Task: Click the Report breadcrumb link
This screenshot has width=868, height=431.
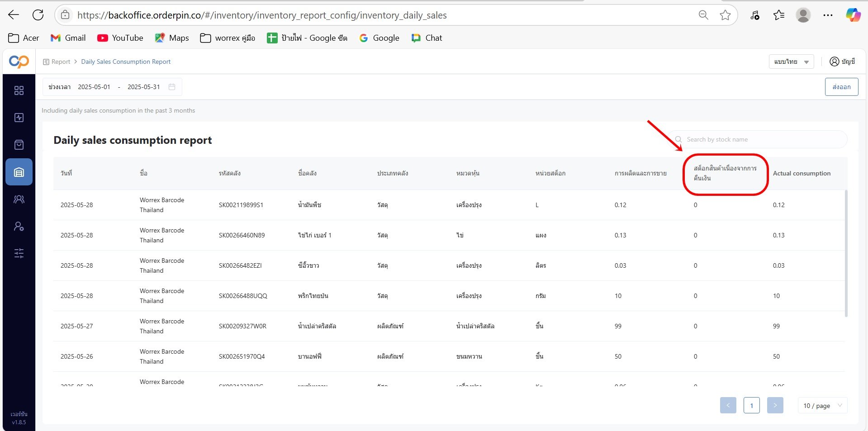Action: pos(61,62)
